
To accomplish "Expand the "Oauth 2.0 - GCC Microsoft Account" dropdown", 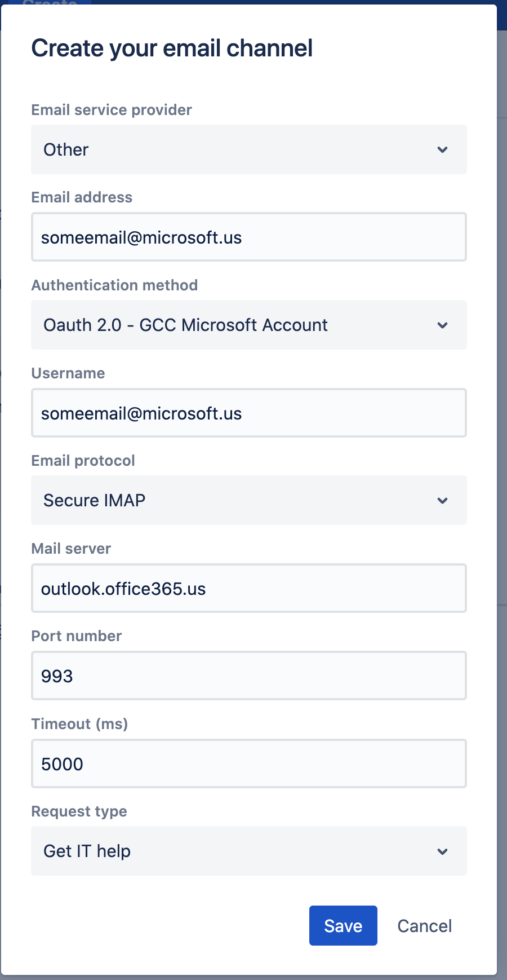I will (237, 325).
